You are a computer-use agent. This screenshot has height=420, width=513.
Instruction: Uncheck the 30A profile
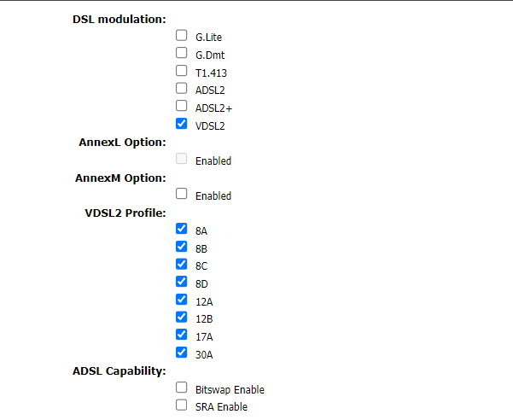pyautogui.click(x=181, y=353)
